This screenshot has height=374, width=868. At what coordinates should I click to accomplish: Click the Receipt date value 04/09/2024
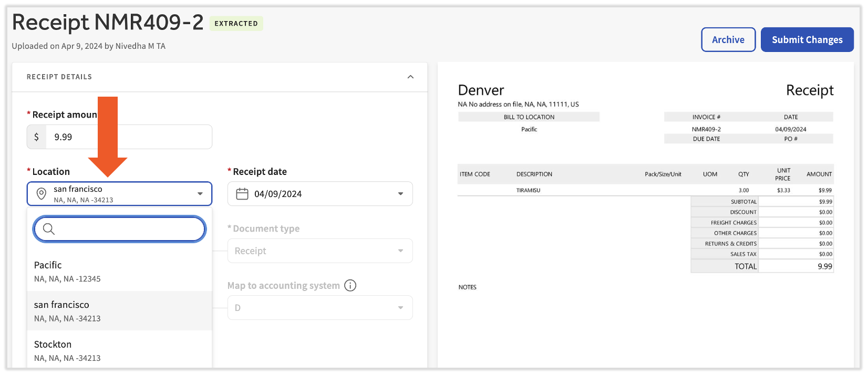278,194
